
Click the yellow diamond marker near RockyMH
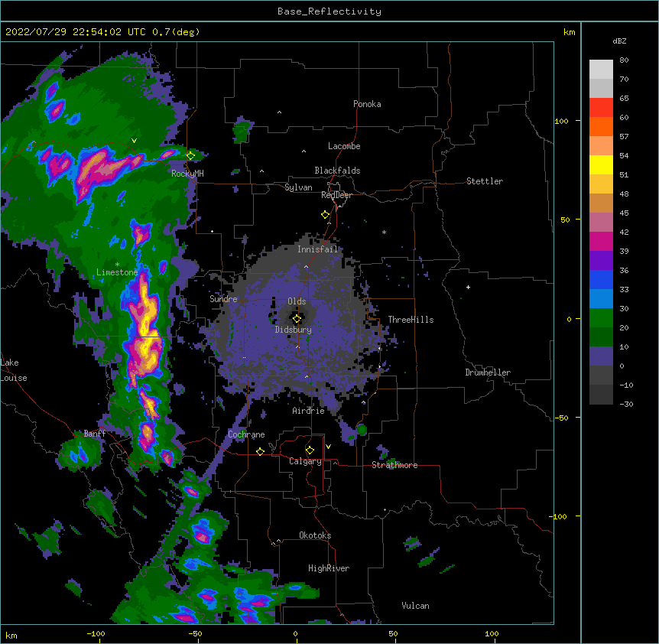pos(191,155)
